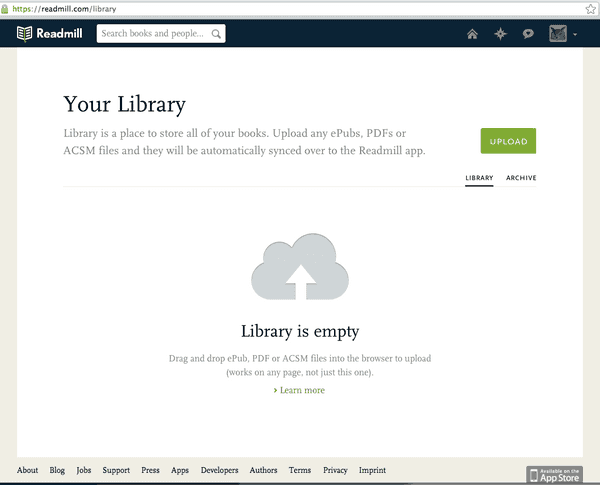This screenshot has height=485, width=600.
Task: Click the cloud upload illustration
Action: tap(300, 266)
